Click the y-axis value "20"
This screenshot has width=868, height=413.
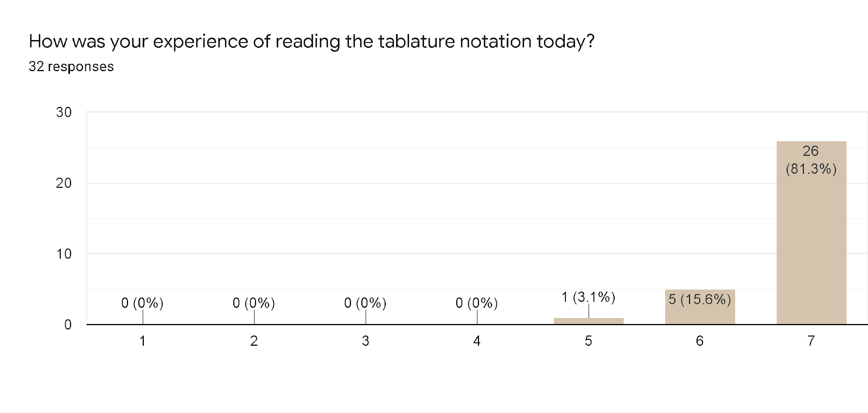tap(63, 183)
